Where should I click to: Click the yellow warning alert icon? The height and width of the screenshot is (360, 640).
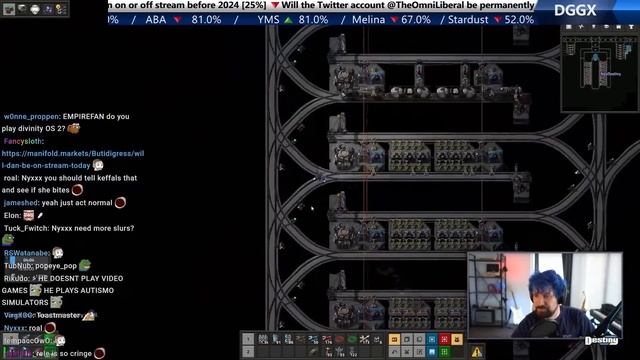(477, 352)
